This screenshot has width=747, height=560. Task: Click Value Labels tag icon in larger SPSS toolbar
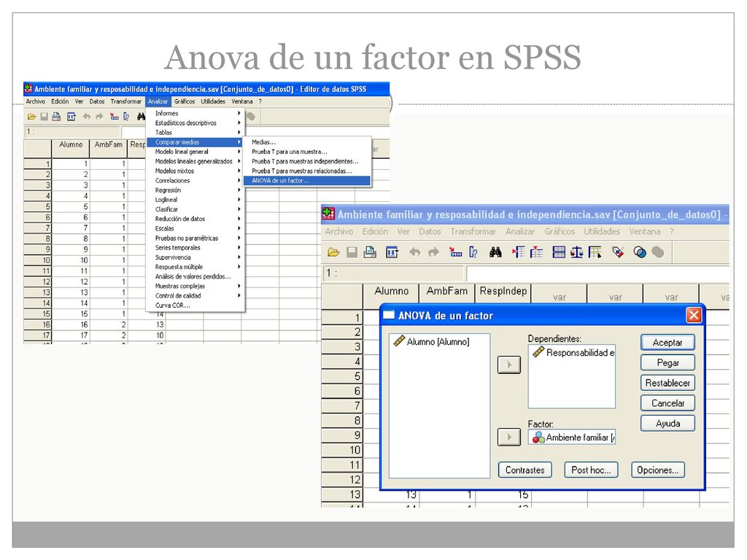click(618, 252)
